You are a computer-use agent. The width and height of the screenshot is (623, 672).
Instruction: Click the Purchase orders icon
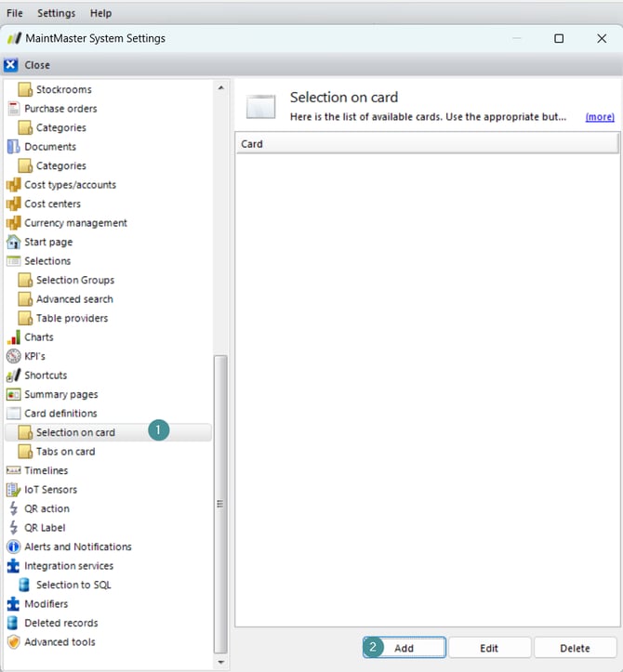(13, 109)
